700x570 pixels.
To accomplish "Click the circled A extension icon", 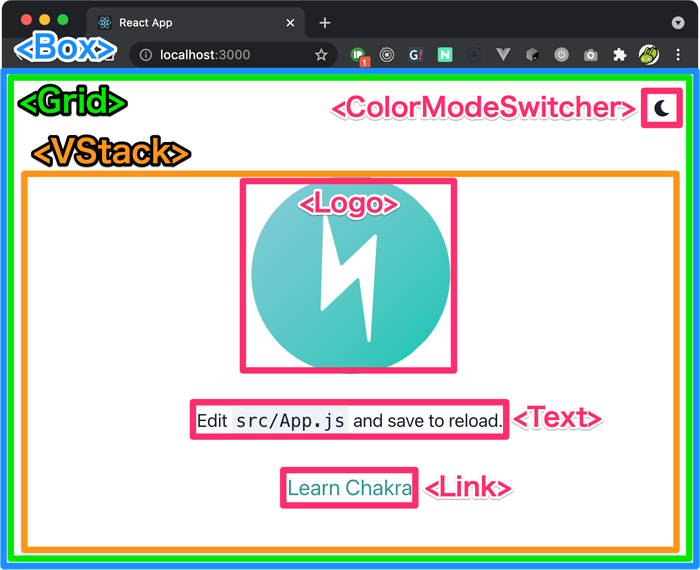I will point(474,55).
